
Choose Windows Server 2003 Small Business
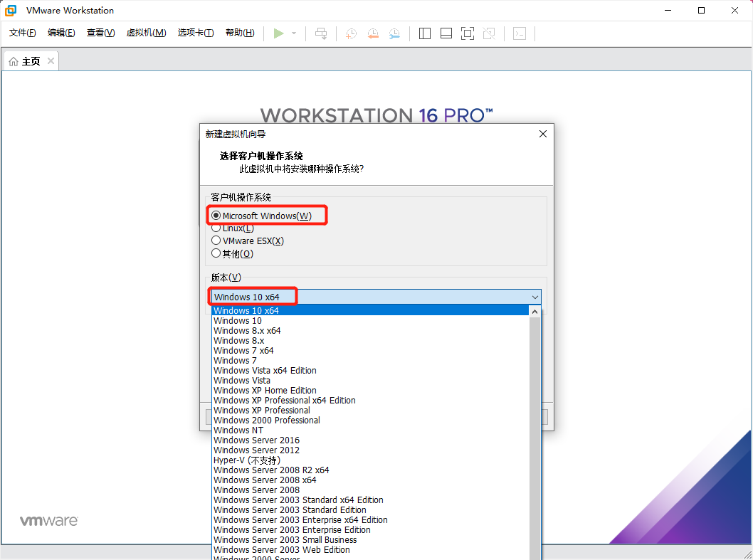[370, 540]
